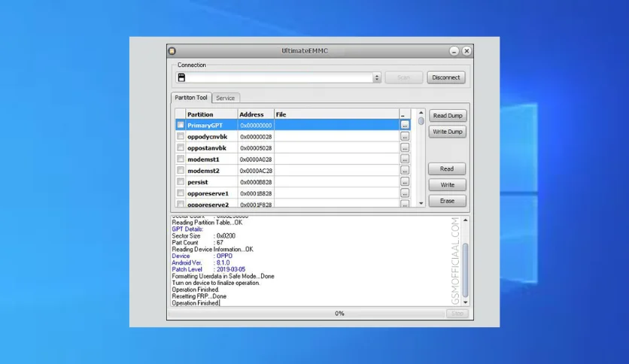Click address 0x00005028 cell
Viewport: 629px width, 364px height.
[256, 148]
